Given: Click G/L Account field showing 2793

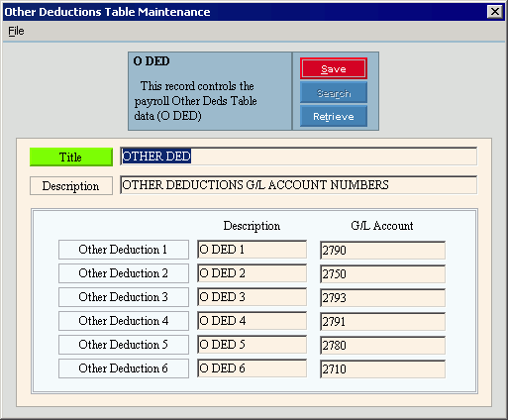Looking at the screenshot, I should pos(382,298).
